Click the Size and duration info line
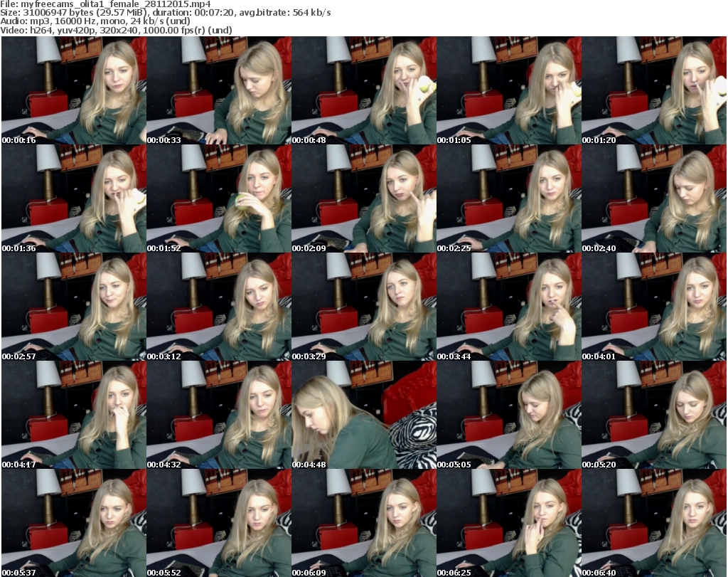 165,13
